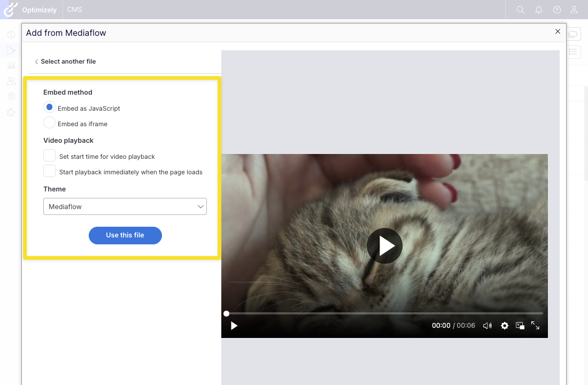This screenshot has width=588, height=385.
Task: Mute the video with the speaker icon
Action: click(487, 326)
